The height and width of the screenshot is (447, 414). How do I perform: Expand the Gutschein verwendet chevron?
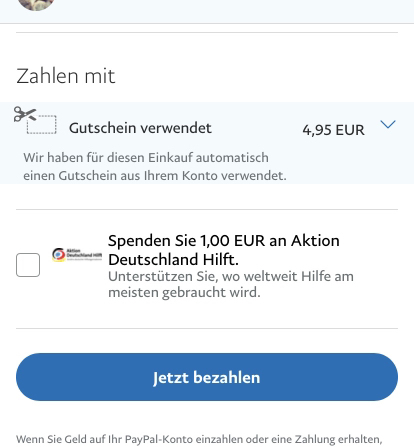click(x=388, y=124)
